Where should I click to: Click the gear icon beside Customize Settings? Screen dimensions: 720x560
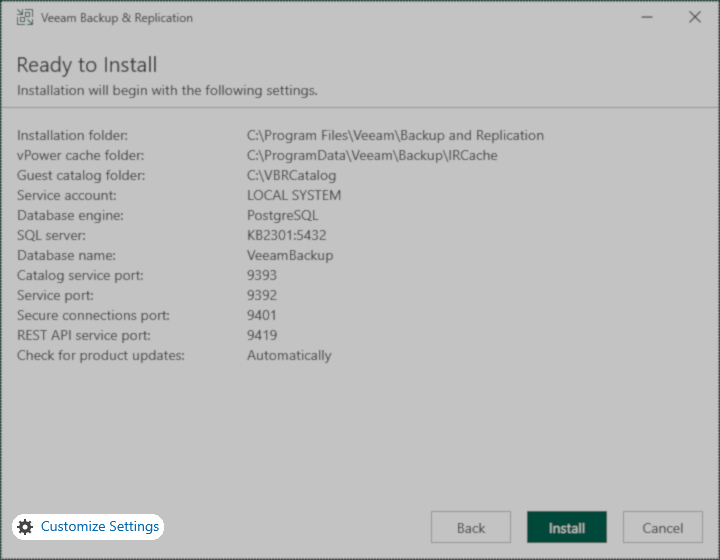click(25, 527)
